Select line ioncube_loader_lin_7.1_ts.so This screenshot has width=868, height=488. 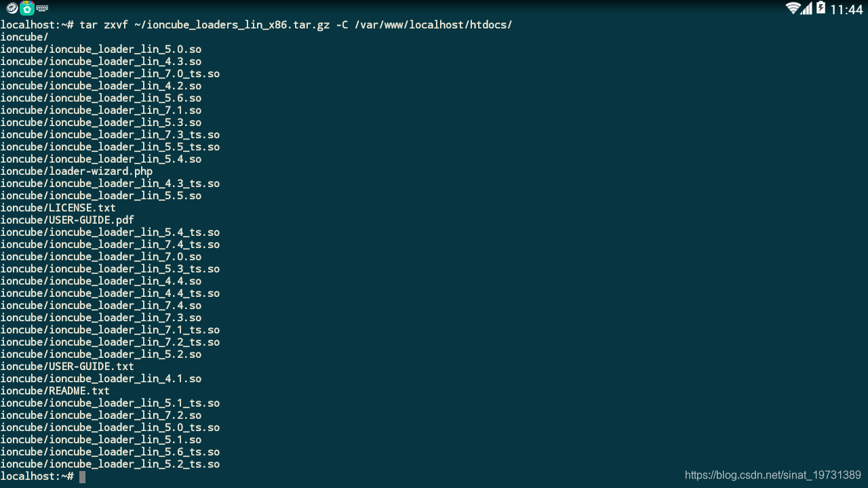click(x=110, y=330)
